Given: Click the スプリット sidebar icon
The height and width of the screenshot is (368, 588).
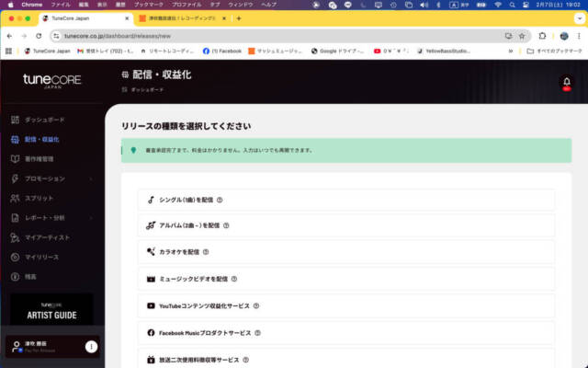Looking at the screenshot, I should coord(15,198).
